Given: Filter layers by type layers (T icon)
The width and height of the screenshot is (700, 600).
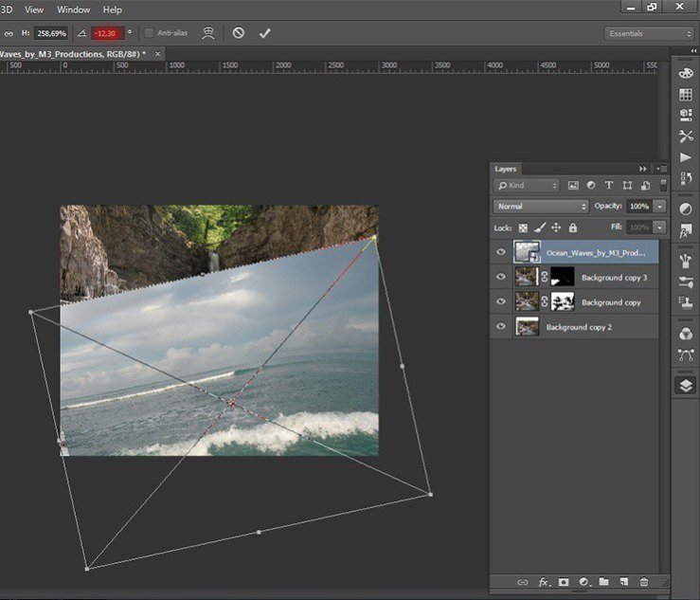Looking at the screenshot, I should click(608, 186).
